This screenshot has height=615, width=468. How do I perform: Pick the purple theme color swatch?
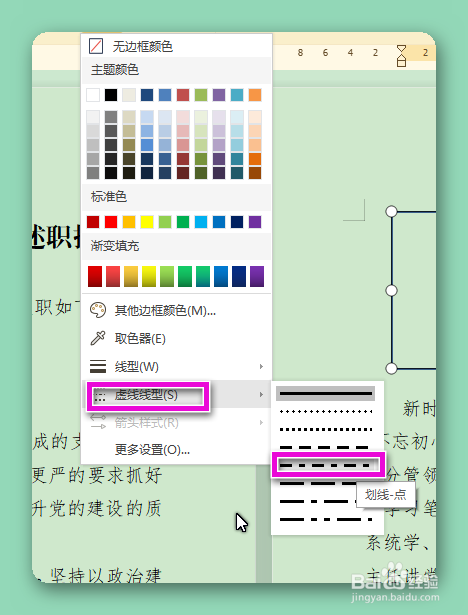pyautogui.click(x=219, y=95)
